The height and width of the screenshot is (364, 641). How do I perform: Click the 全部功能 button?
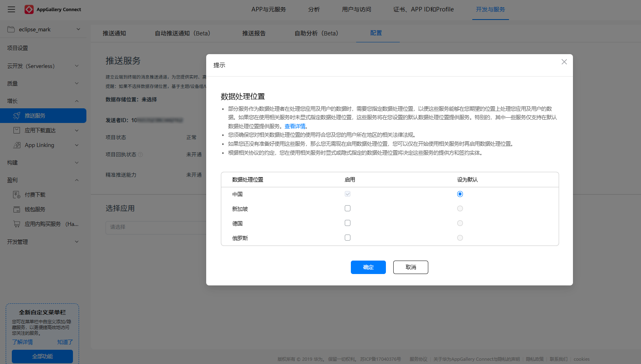pos(42,356)
